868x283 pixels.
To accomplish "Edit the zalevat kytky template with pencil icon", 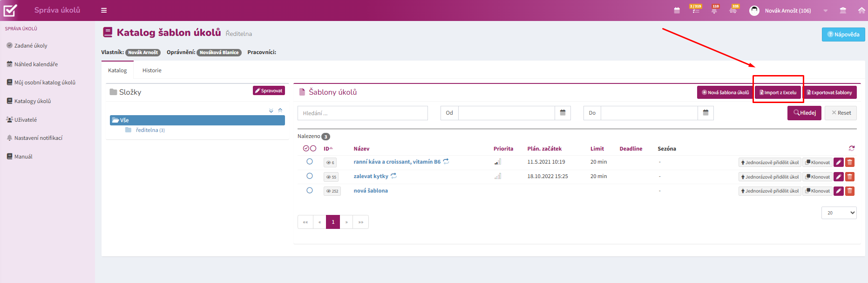I will (838, 177).
